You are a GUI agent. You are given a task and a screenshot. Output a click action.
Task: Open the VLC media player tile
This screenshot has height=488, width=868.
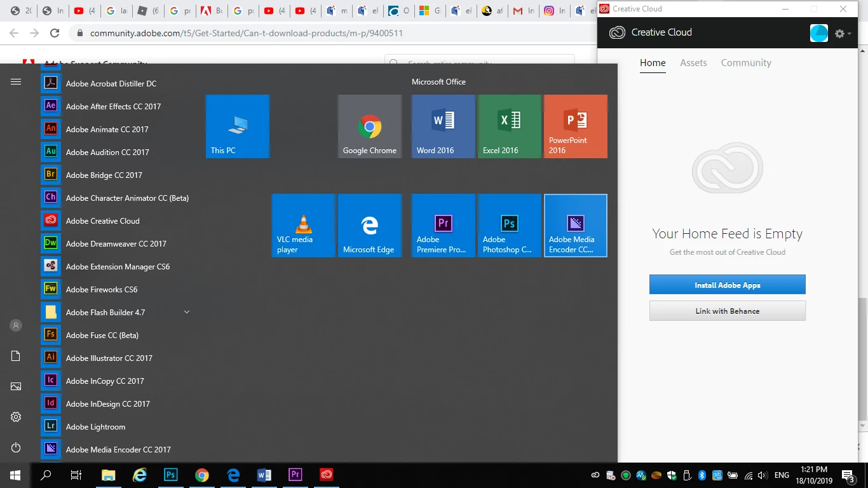point(304,226)
